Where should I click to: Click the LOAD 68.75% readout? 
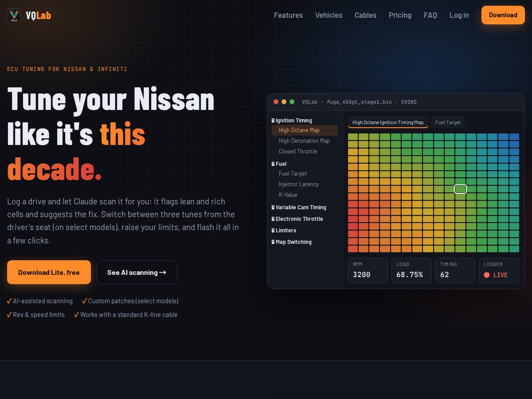(x=411, y=270)
